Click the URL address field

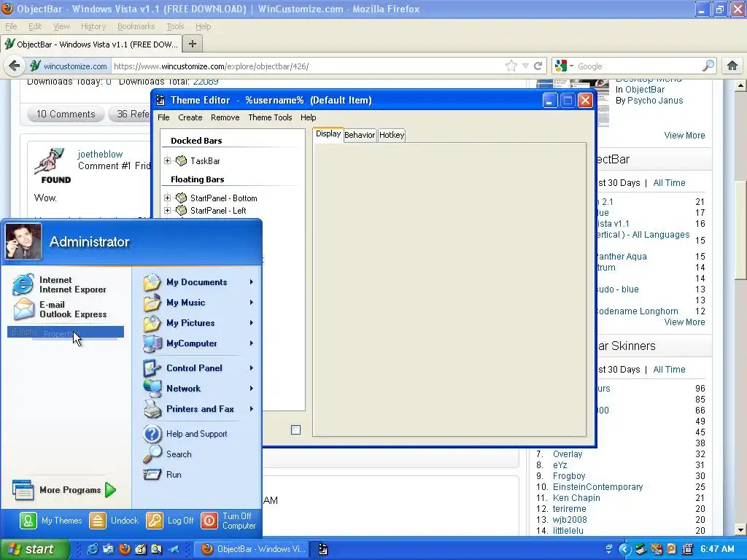click(x=307, y=66)
